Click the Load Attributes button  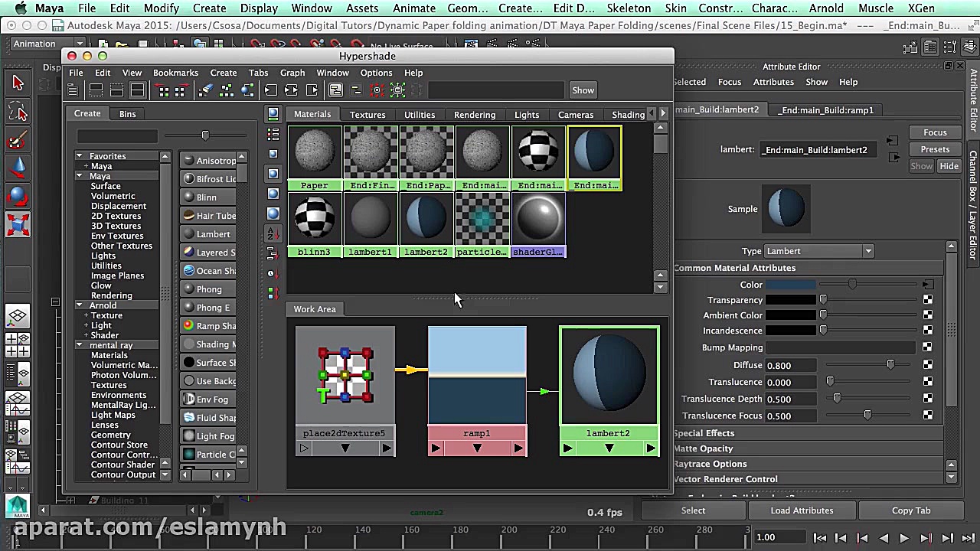(x=802, y=510)
